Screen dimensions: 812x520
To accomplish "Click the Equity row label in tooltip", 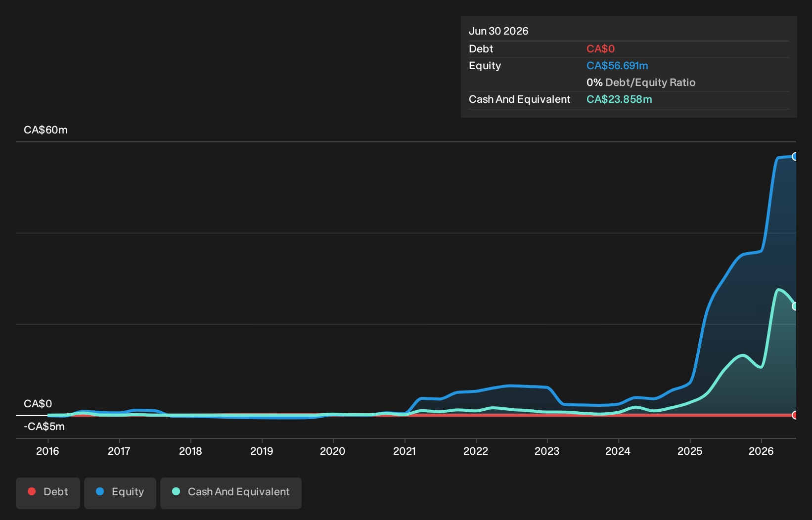I will click(485, 66).
